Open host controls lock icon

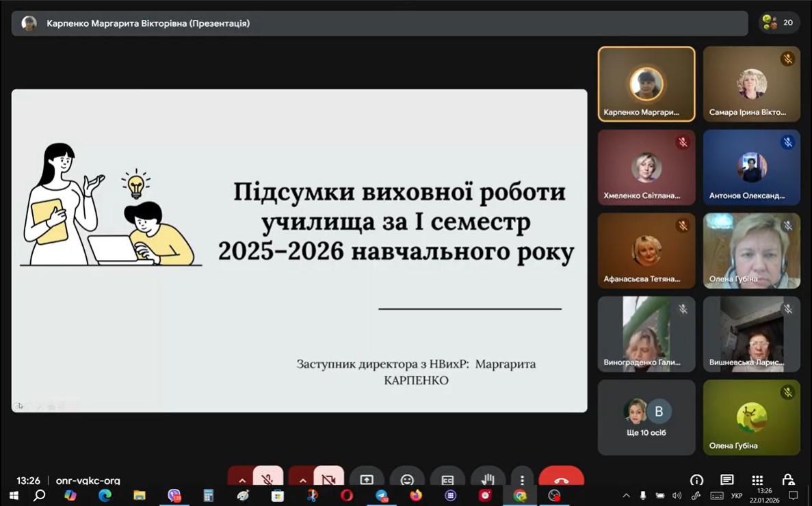(x=788, y=480)
